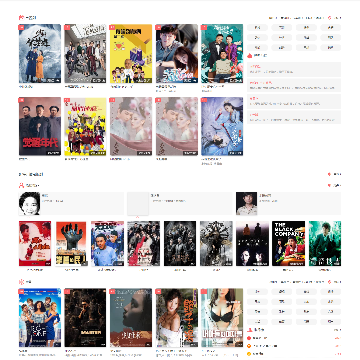Open the yellow cartoon family sitcom poster
The width and height of the screenshot is (360, 360).
(131, 54)
